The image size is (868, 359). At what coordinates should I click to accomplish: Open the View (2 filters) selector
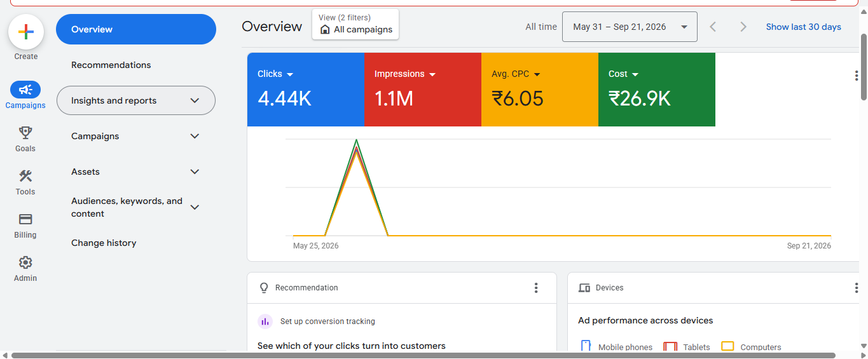[x=355, y=24]
